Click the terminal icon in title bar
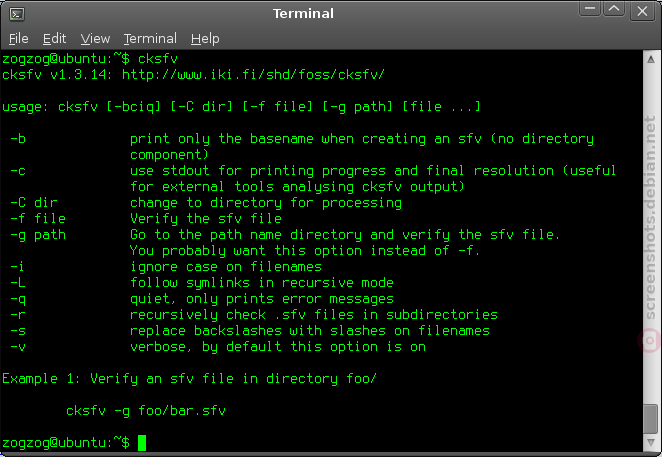This screenshot has width=662, height=457. [17, 14]
